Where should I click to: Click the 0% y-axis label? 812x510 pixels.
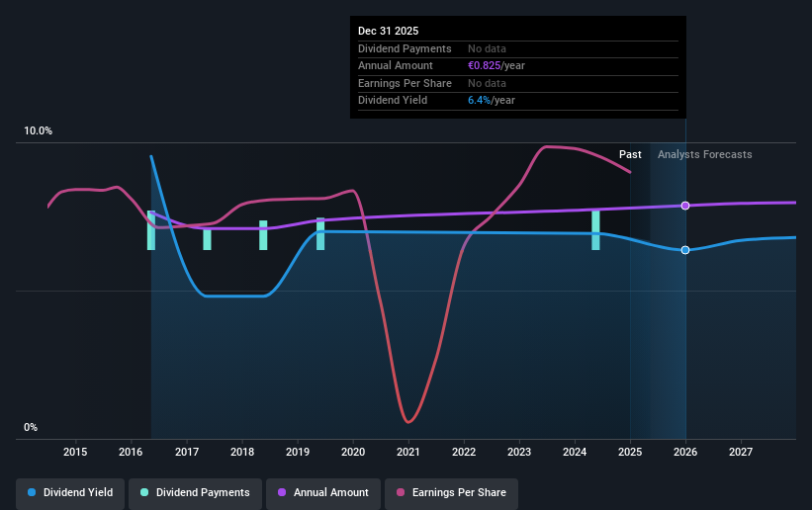31,428
